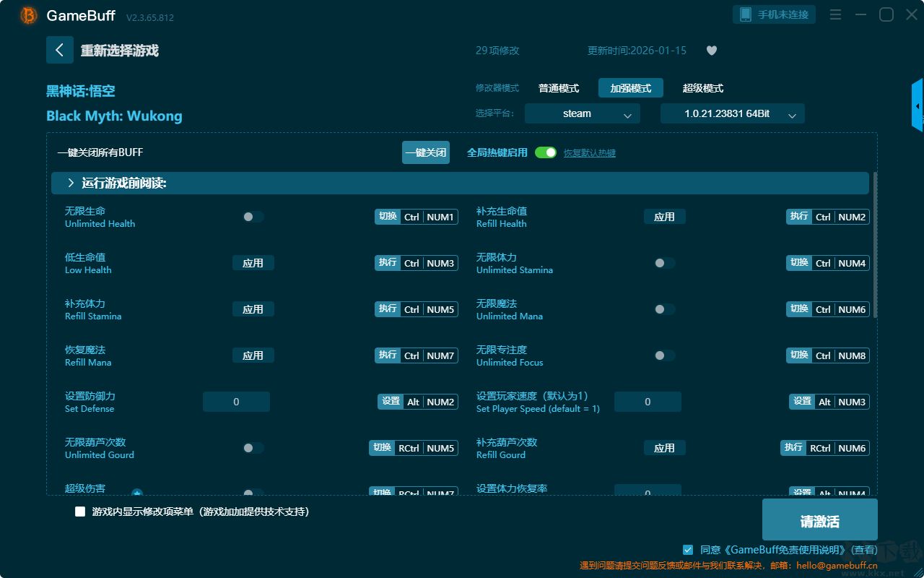Turn off 全局热键启用 global hotkey switch
The height and width of the screenshot is (578, 924).
[546, 152]
